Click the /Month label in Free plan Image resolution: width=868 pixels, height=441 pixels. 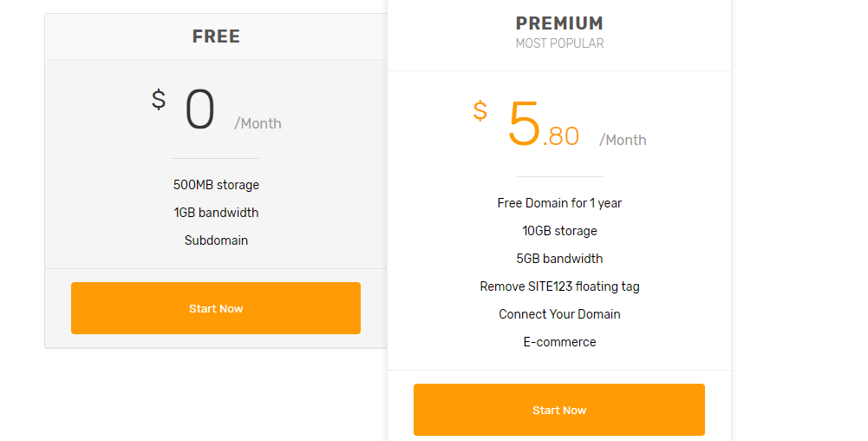(x=258, y=123)
